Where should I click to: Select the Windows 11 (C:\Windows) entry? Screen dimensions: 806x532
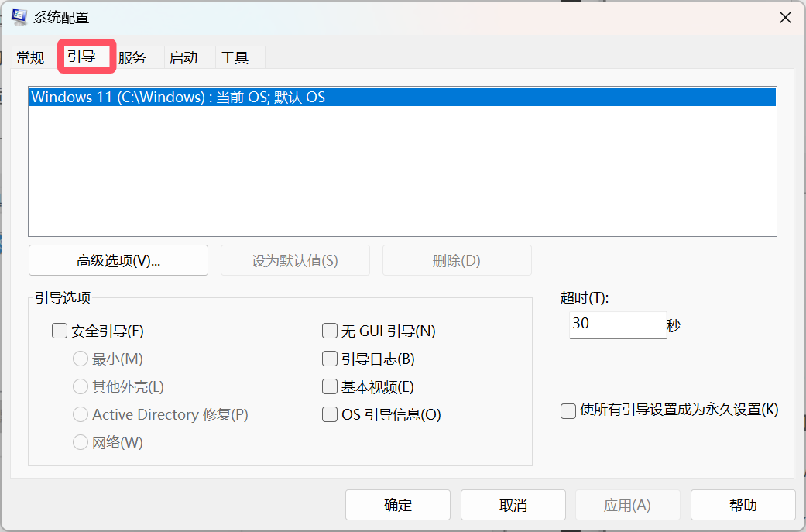coord(403,97)
